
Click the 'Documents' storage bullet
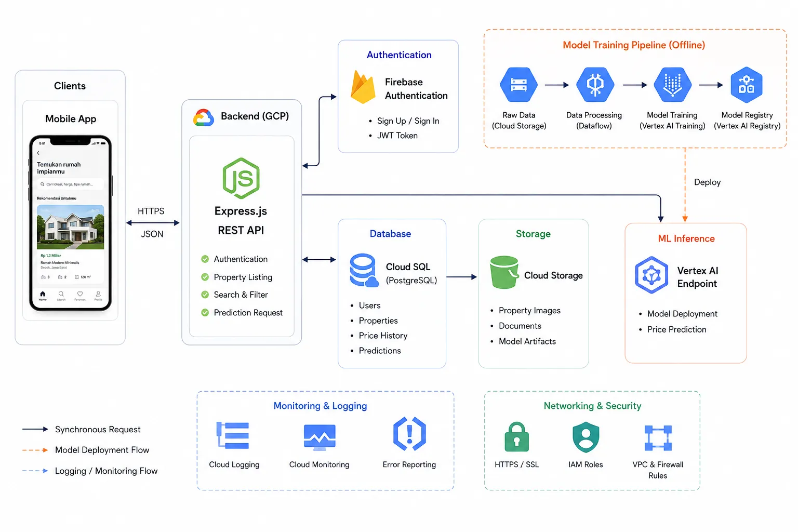pyautogui.click(x=520, y=326)
